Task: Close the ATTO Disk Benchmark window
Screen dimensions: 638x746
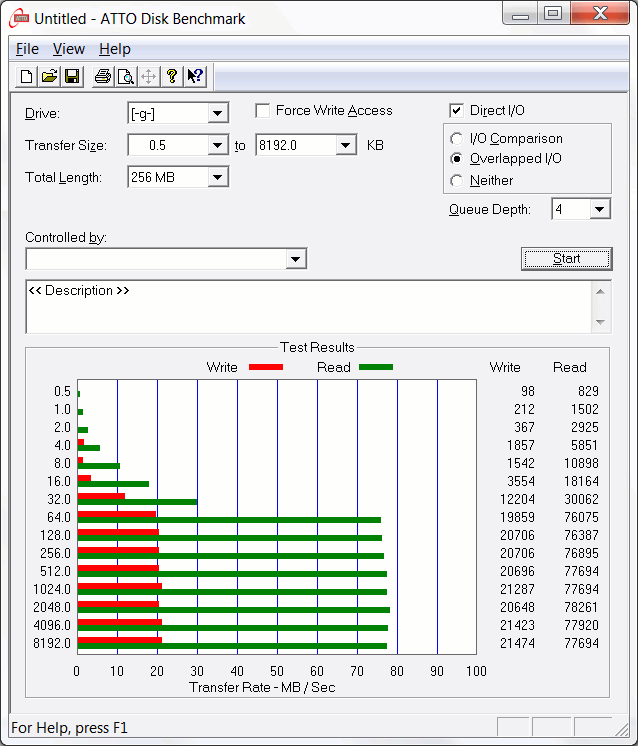Action: click(x=600, y=13)
